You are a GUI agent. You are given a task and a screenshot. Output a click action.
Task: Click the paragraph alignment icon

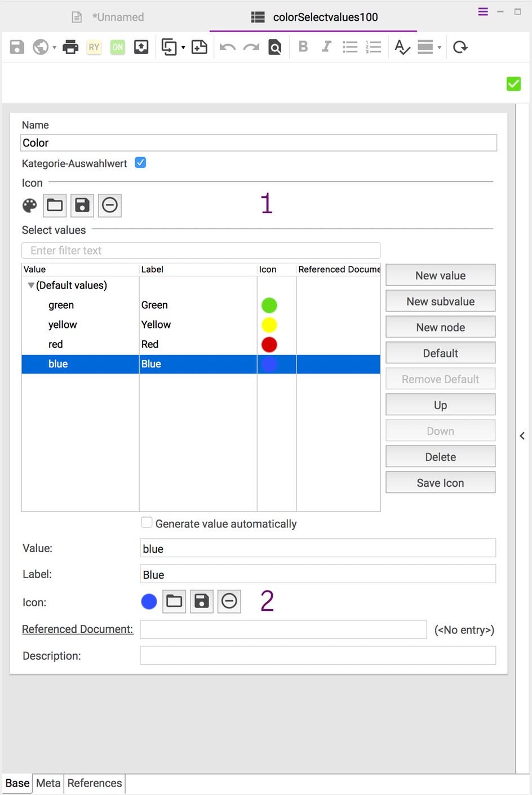pyautogui.click(x=425, y=47)
